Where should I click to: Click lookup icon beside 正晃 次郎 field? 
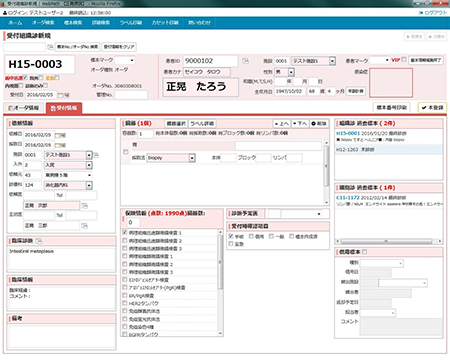(x=85, y=206)
